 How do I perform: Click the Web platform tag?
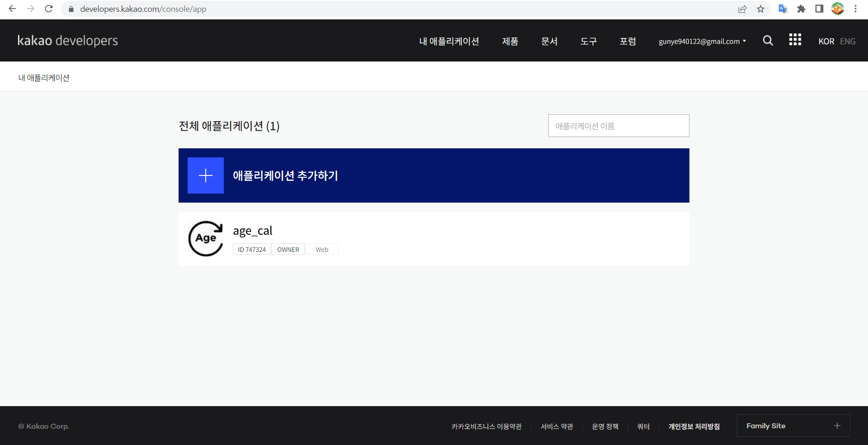[322, 249]
